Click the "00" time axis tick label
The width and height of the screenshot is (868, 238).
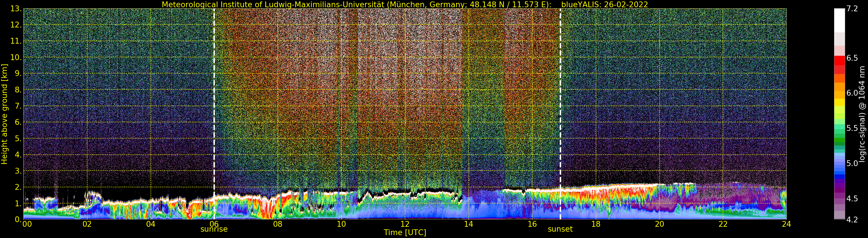[x=27, y=224]
